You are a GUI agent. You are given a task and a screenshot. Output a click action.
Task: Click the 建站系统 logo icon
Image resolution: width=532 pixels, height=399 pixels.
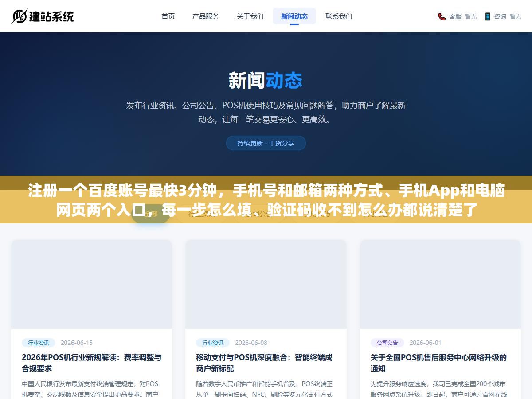coord(20,16)
